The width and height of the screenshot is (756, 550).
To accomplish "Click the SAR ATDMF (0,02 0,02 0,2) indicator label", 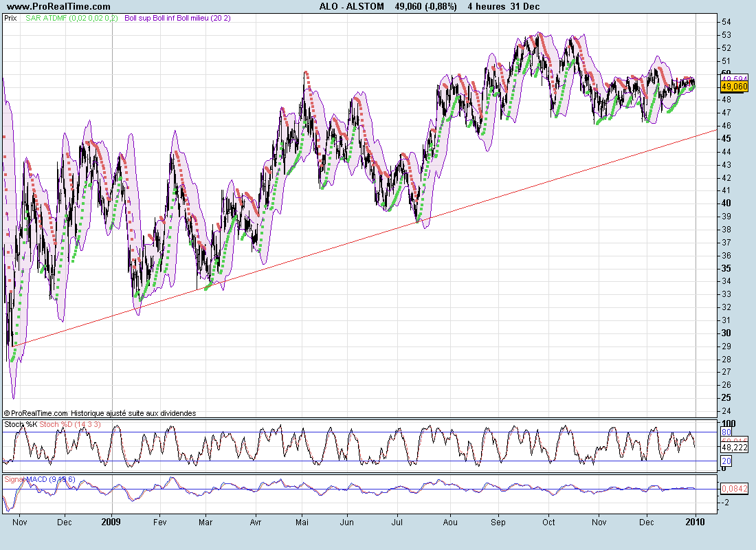I will point(71,19).
